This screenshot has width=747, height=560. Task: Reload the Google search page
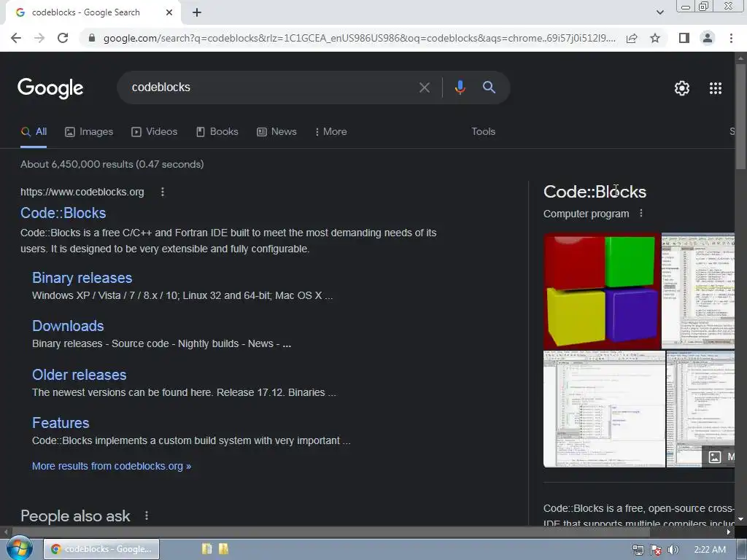coord(63,38)
